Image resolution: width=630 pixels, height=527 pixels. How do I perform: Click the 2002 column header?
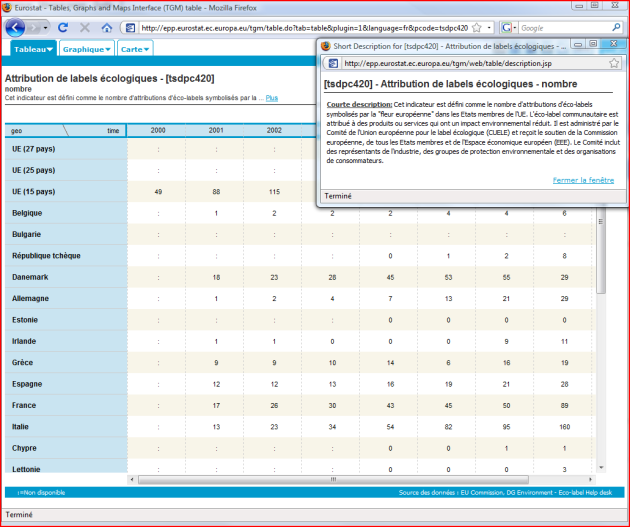pyautogui.click(x=274, y=130)
